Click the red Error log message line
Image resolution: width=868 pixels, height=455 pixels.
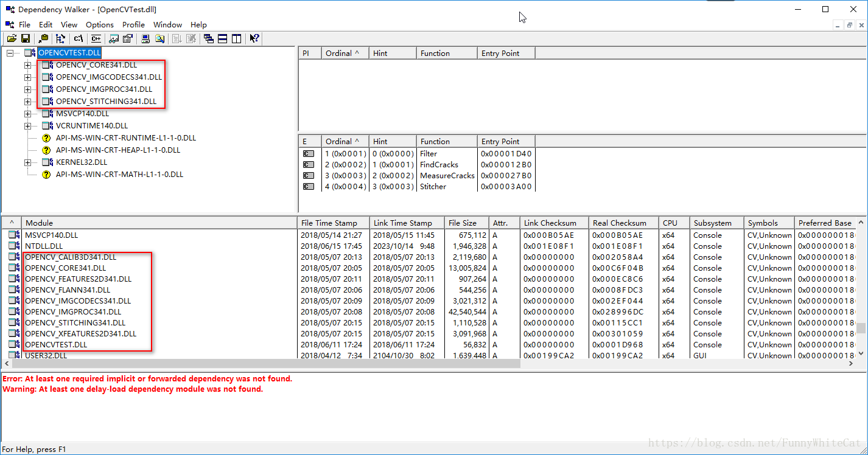(x=147, y=378)
